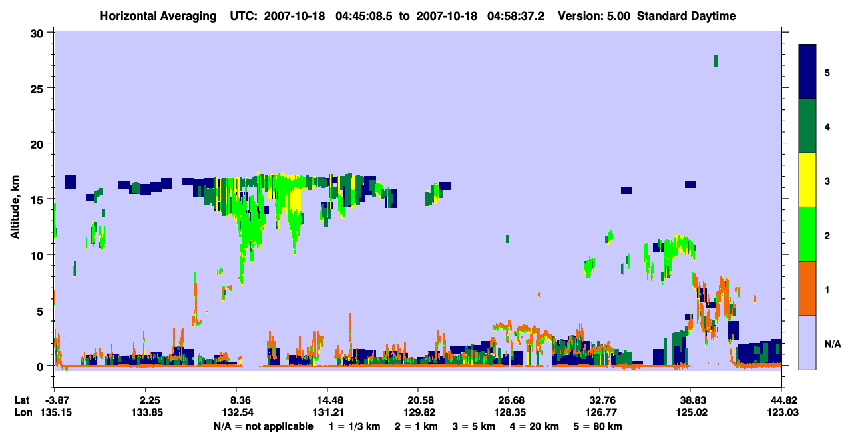The width and height of the screenshot is (868, 445).
Task: Click the 10 altitude tick label
Action: click(x=39, y=254)
